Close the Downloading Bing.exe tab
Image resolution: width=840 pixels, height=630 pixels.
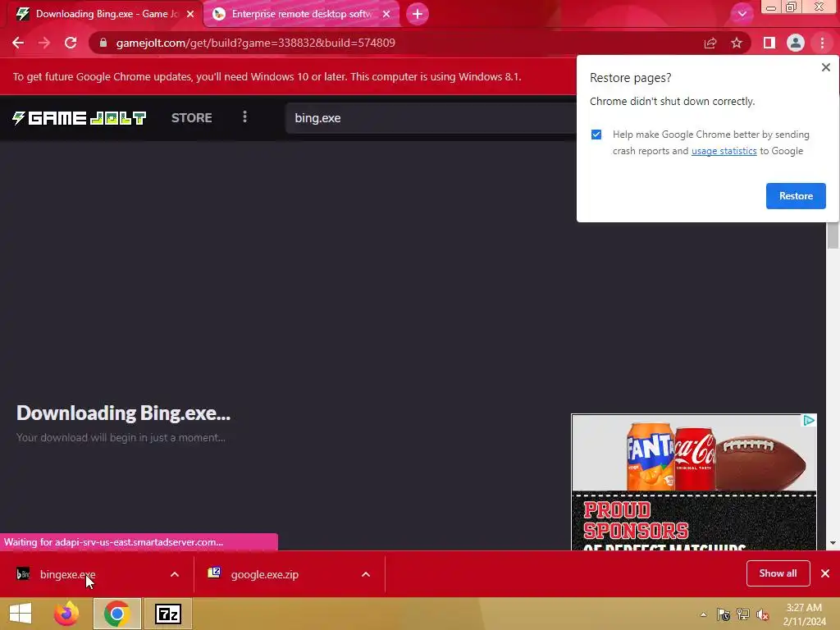[x=190, y=14]
